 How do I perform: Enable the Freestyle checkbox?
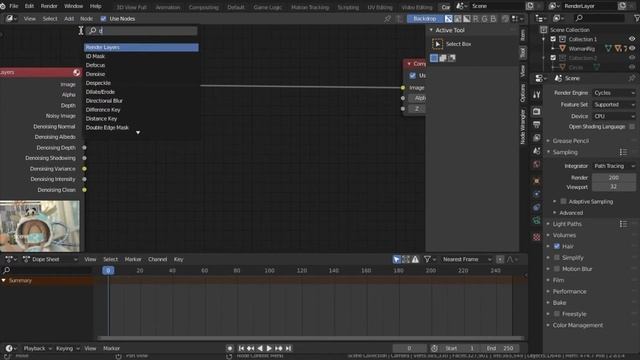557,314
